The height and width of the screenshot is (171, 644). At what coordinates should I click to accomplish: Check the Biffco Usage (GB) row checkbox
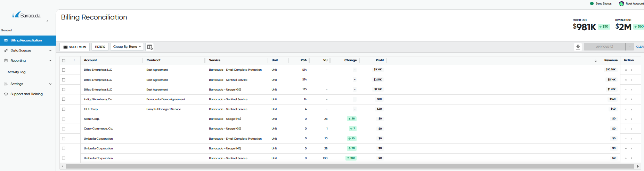64,90
